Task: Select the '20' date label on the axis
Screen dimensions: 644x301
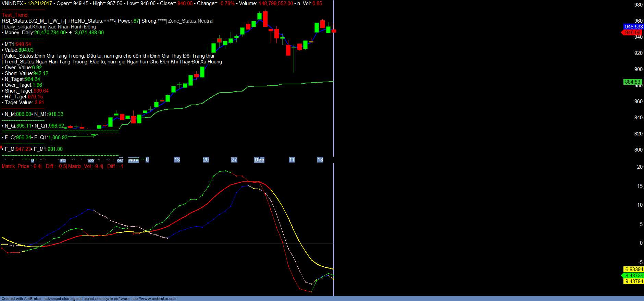Action: click(206, 160)
